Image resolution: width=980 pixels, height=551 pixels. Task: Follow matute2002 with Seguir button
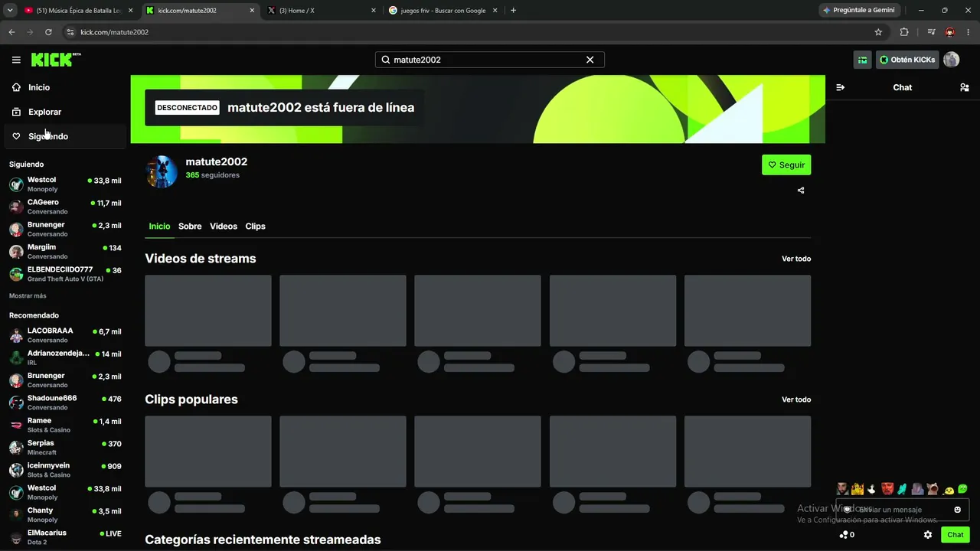(786, 165)
